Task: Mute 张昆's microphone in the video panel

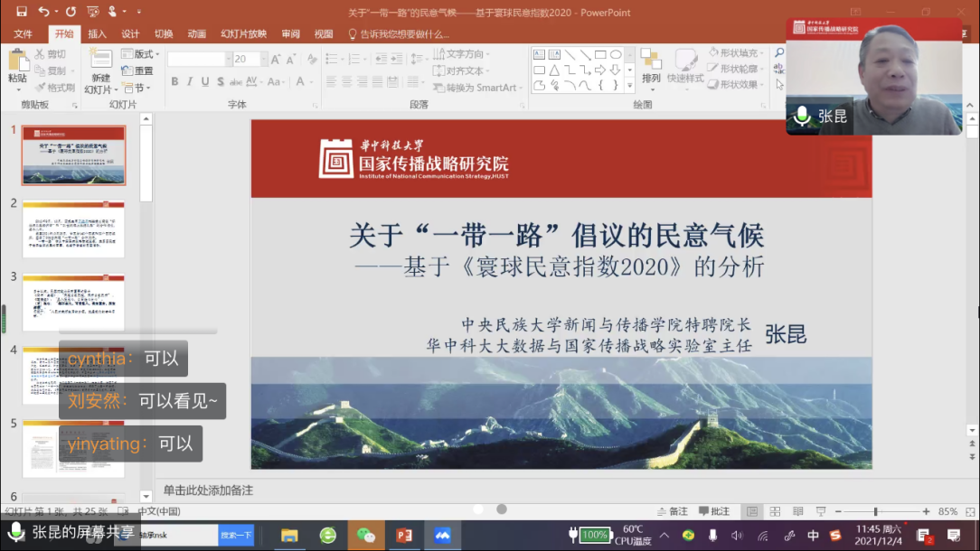Action: 801,116
